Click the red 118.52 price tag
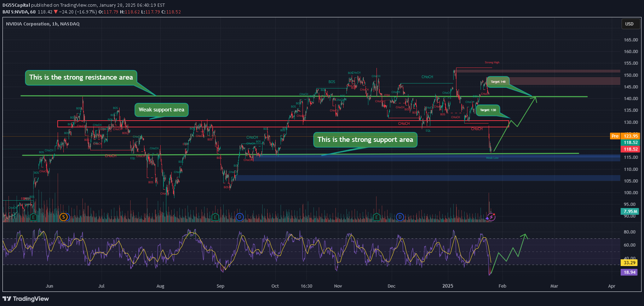The width and height of the screenshot is (644, 306). (x=631, y=149)
